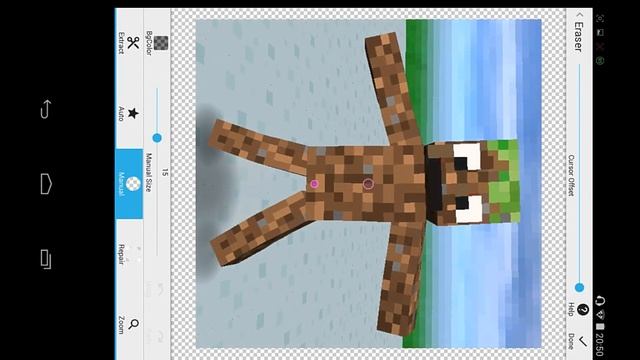Click the Cursor Offset slider handle
This screenshot has height=360, width=640.
coord(579,288)
